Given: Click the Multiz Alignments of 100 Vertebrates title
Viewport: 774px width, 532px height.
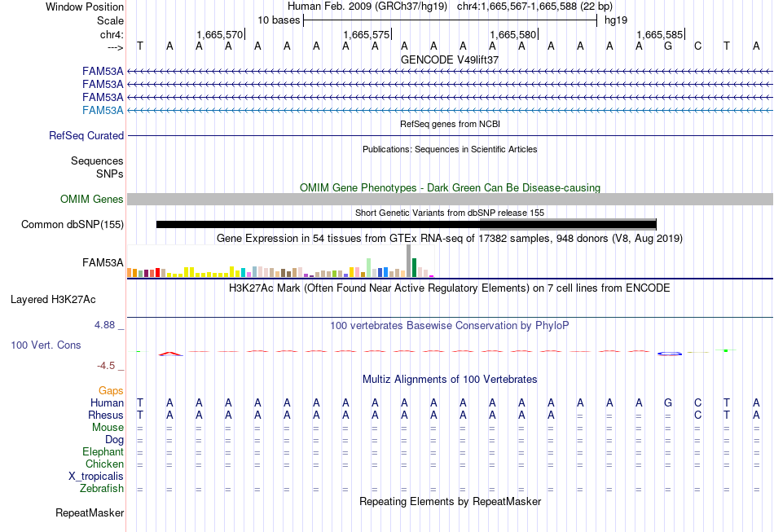Looking at the screenshot, I should pyautogui.click(x=450, y=379).
